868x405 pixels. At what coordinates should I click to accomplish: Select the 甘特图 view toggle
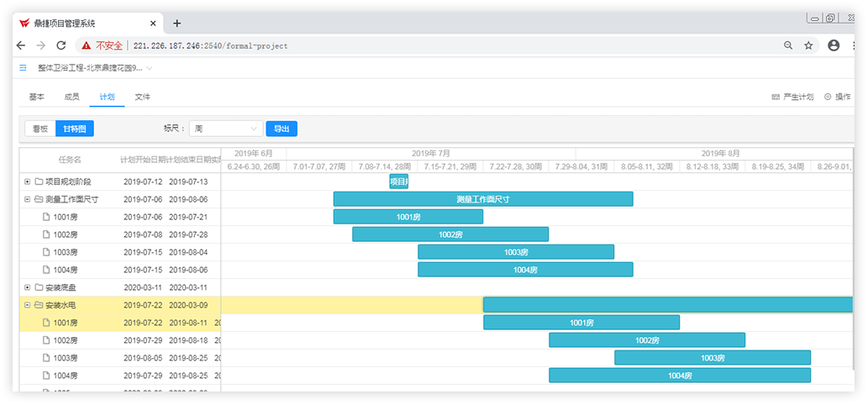[x=75, y=129]
